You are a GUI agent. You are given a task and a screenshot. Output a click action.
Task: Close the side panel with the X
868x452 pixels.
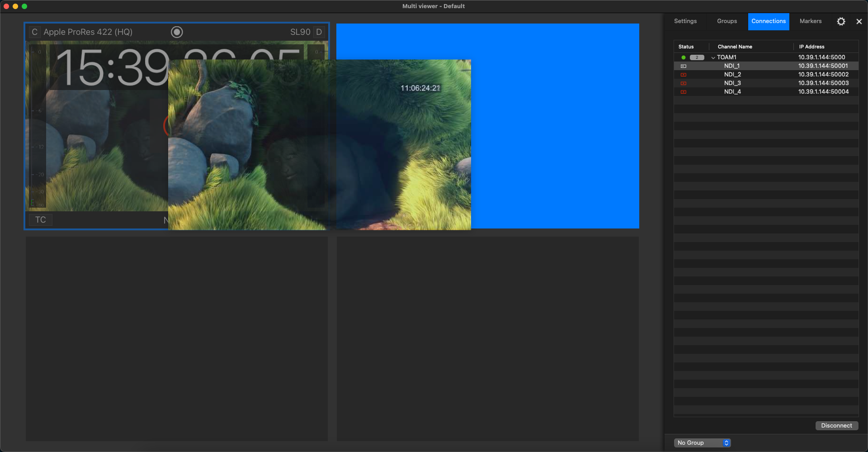pos(859,21)
